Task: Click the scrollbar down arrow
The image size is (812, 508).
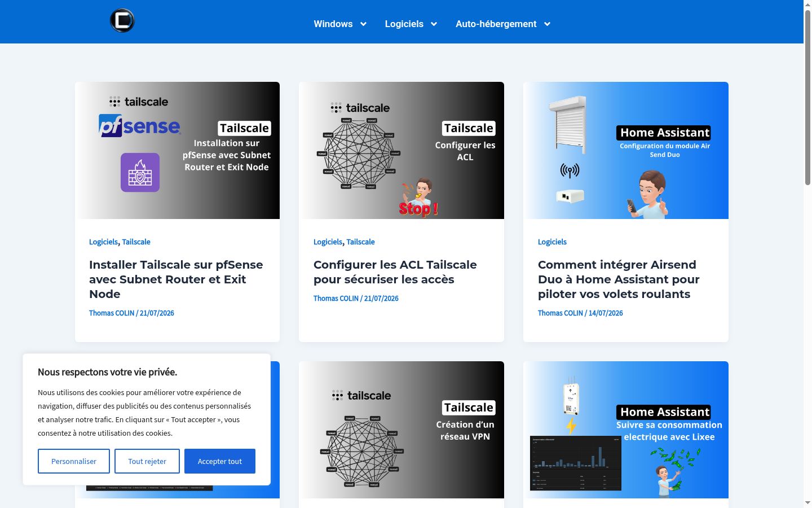Action: pos(807,503)
